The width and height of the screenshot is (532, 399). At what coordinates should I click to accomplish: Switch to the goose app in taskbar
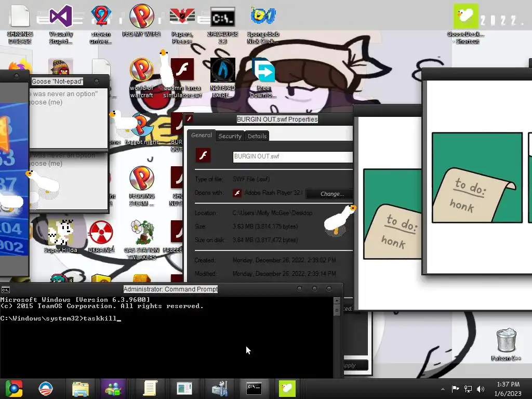pyautogui.click(x=287, y=389)
